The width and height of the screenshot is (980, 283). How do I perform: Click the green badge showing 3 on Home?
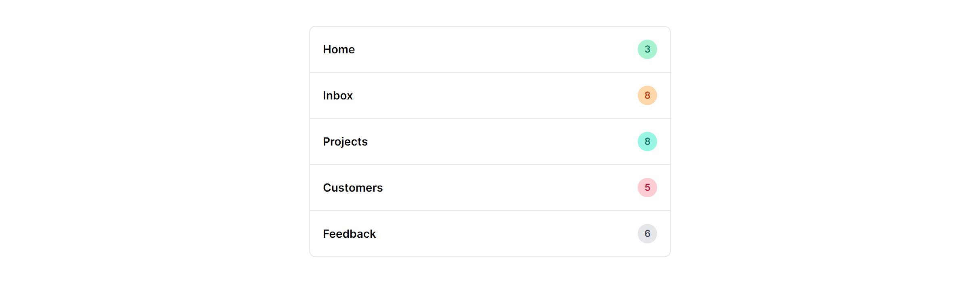click(647, 49)
